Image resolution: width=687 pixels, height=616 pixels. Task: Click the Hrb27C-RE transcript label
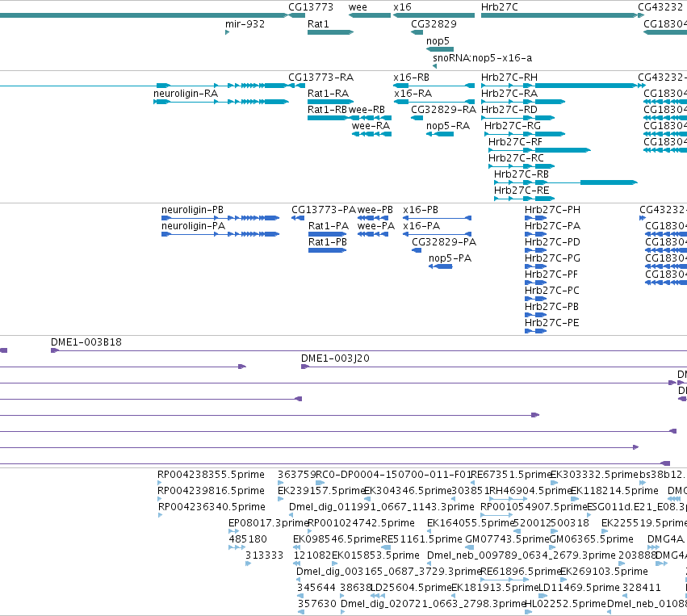[x=522, y=191]
